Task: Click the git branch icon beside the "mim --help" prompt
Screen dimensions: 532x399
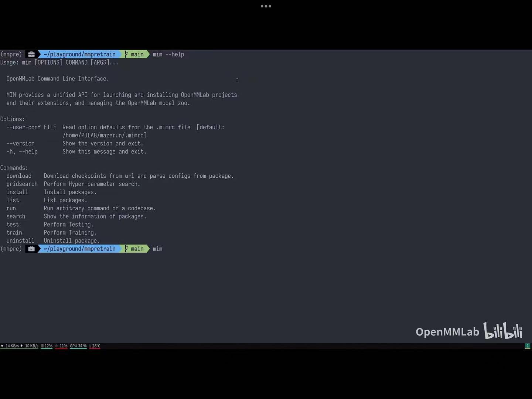Action: click(x=126, y=54)
